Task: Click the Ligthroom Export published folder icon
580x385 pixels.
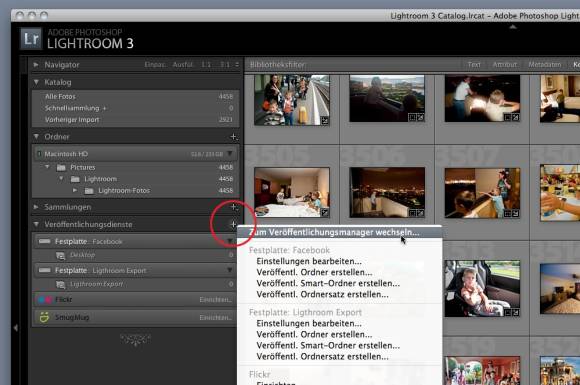Action: click(x=60, y=284)
